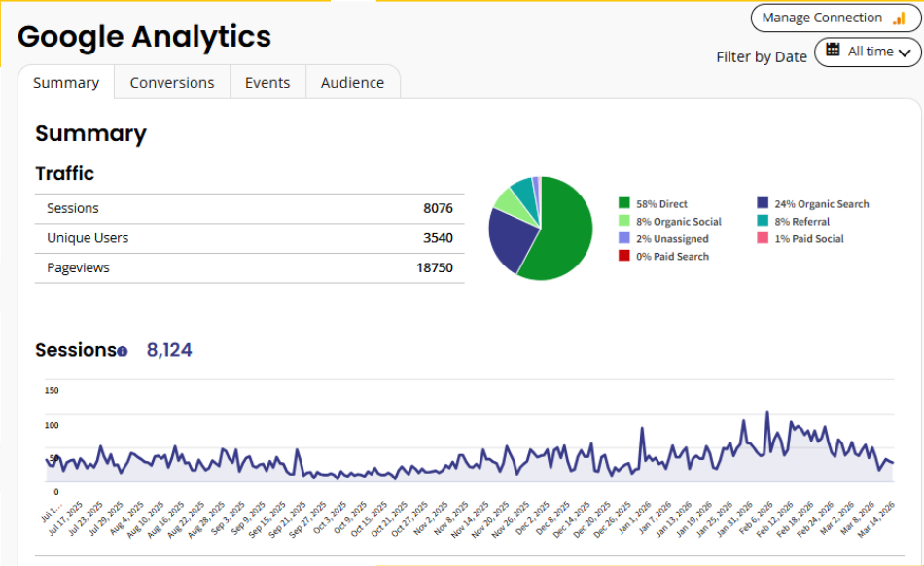
Task: Click the Pageviews row in Traffic table
Action: 249,267
